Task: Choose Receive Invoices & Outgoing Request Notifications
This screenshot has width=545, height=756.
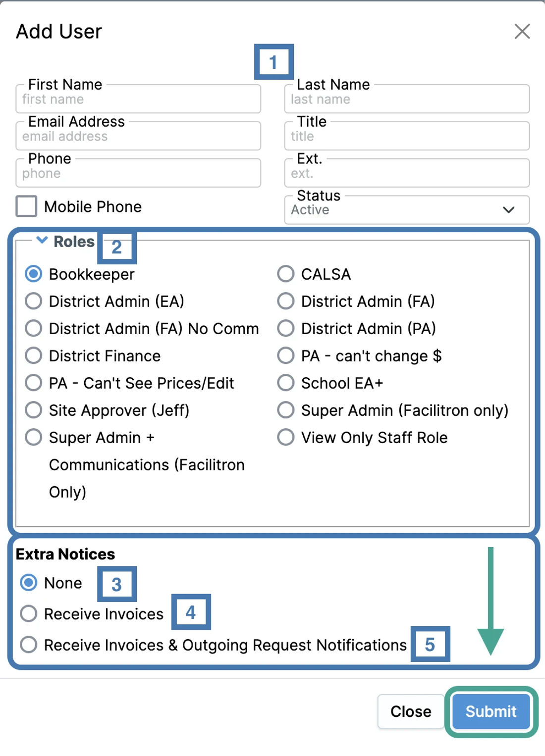Action: coord(29,645)
